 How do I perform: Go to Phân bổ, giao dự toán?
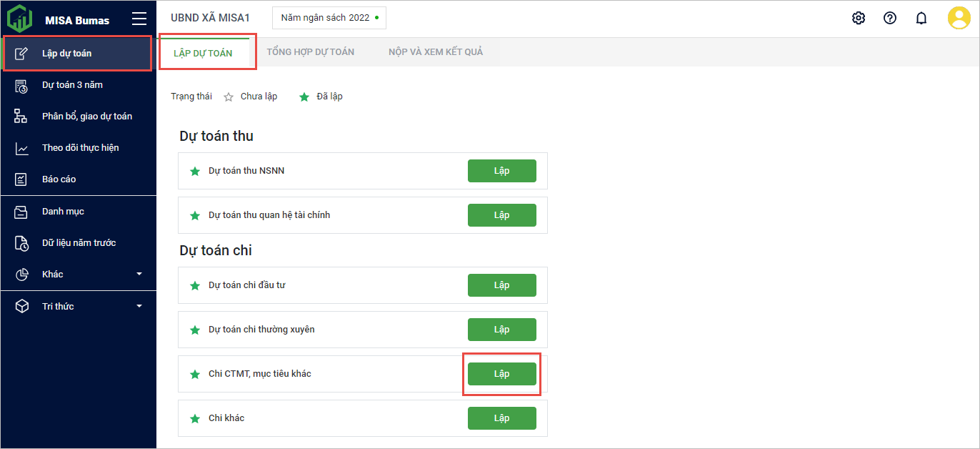tap(86, 117)
